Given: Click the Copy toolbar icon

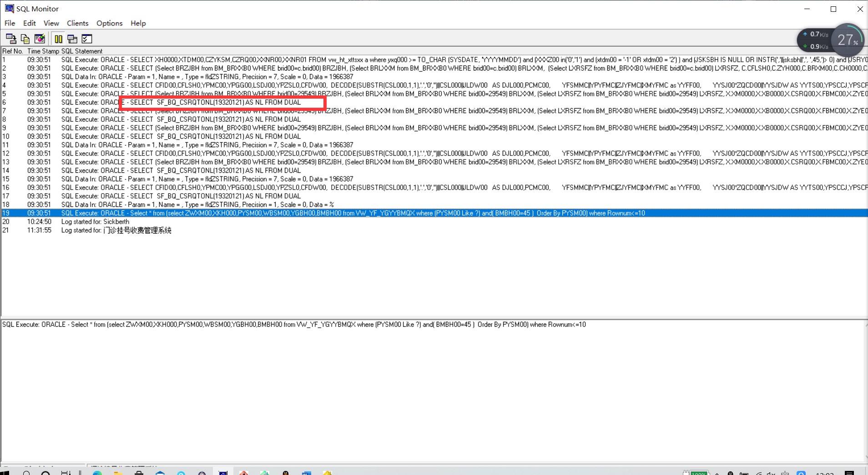Looking at the screenshot, I should pyautogui.click(x=25, y=39).
